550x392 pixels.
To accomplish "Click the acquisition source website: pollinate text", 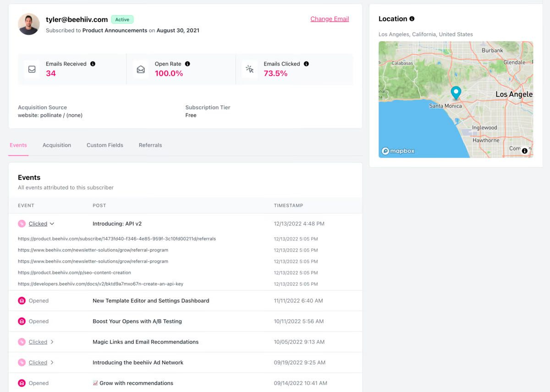I will 50,116.
